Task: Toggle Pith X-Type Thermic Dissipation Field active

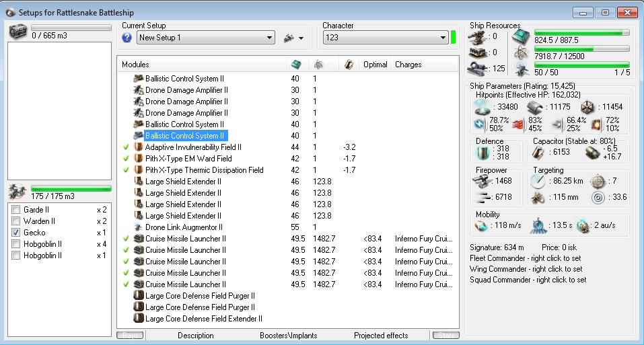Action: tap(126, 170)
